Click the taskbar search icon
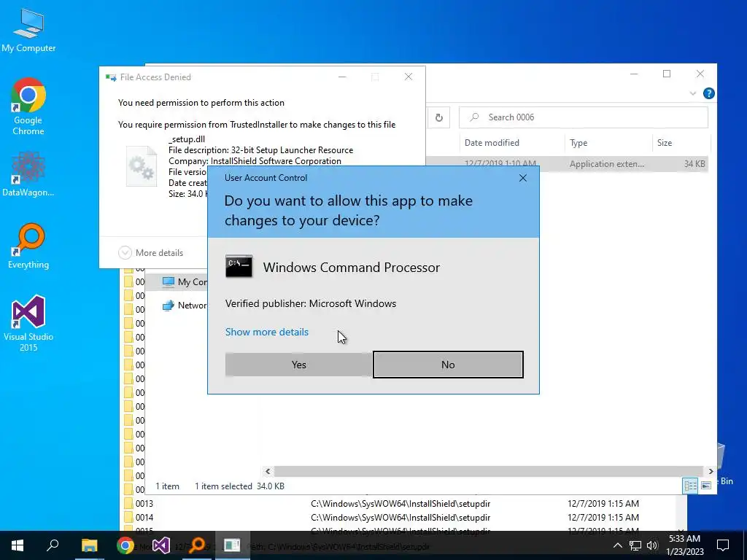 click(53, 545)
